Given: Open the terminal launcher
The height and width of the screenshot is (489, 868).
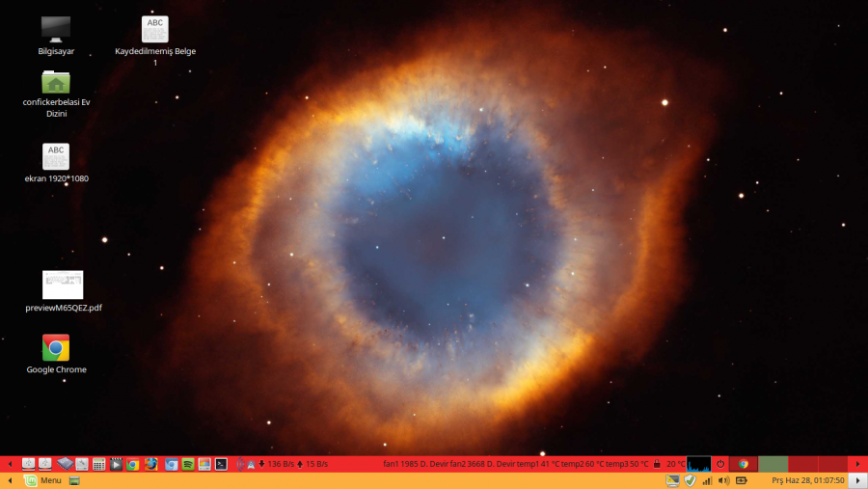Looking at the screenshot, I should [222, 464].
